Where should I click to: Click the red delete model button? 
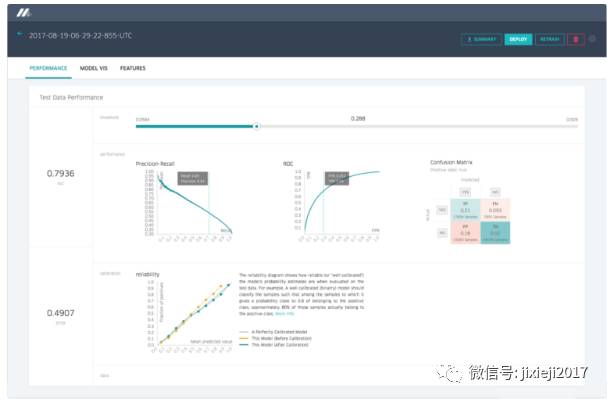click(x=576, y=39)
